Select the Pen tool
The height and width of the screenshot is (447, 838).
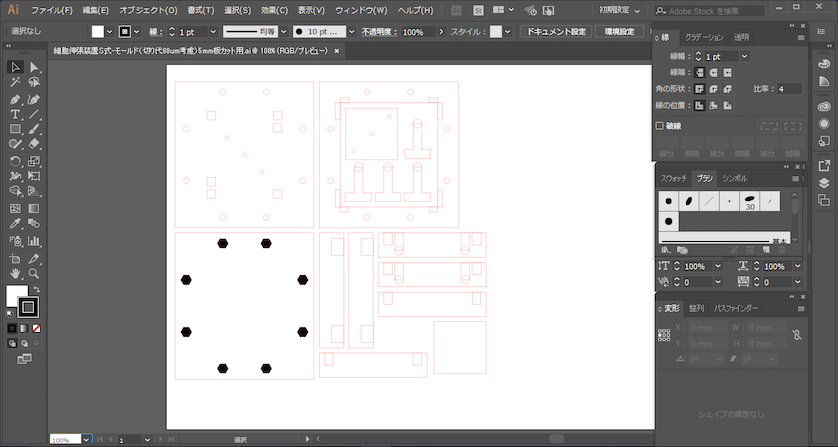coord(15,99)
